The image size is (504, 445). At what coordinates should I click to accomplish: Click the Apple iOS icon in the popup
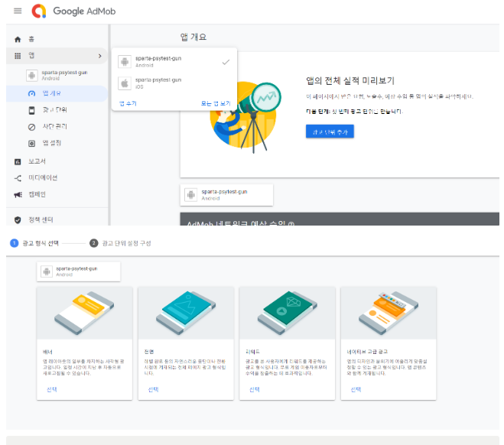click(125, 83)
